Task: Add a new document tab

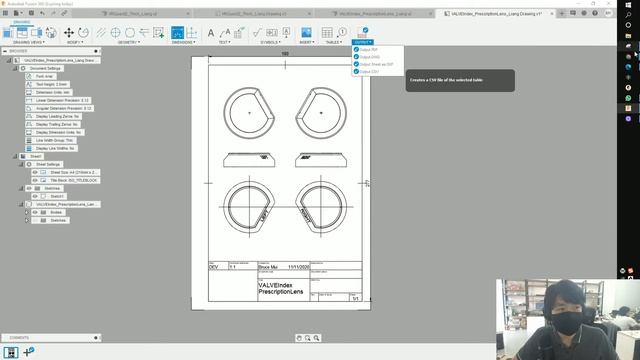Action: pyautogui.click(x=562, y=13)
